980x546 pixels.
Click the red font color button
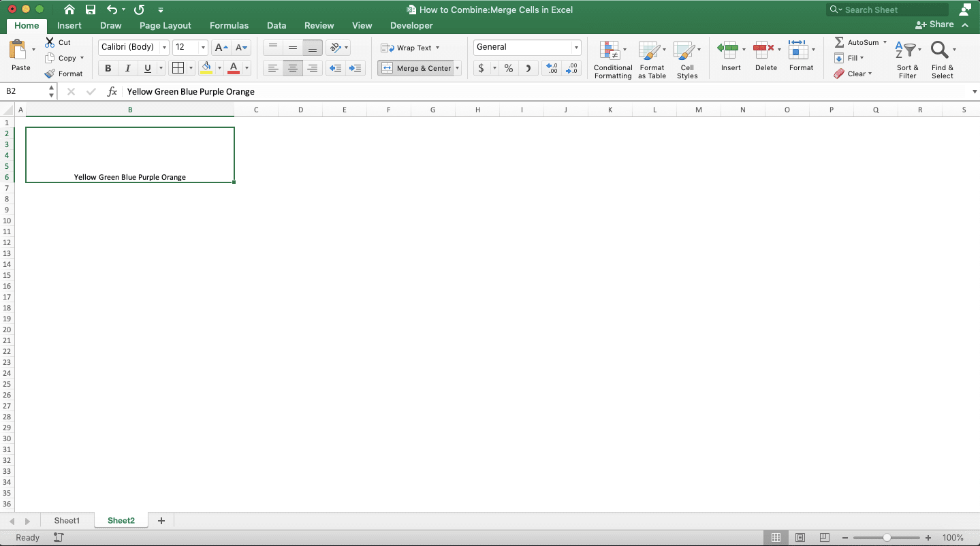[x=234, y=68]
